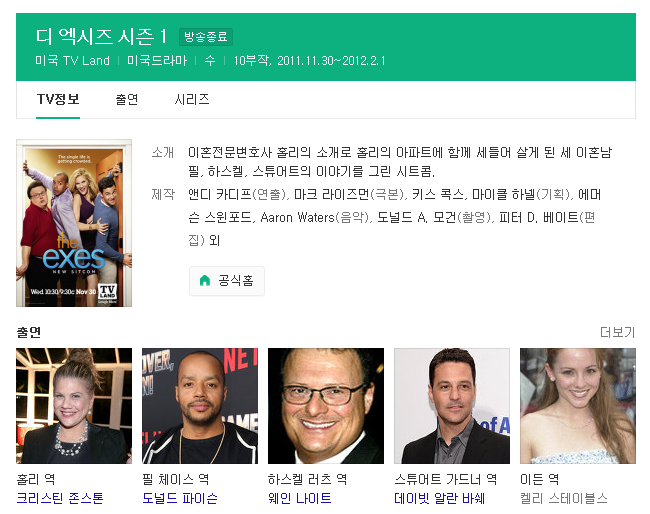Click role label 스튜어트 가드너 역
The width and height of the screenshot is (650, 514).
tap(446, 479)
